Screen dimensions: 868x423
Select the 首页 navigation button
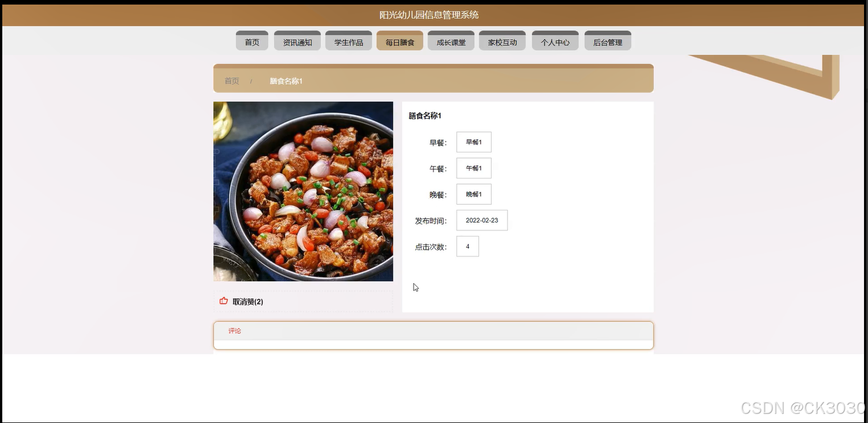tap(251, 40)
